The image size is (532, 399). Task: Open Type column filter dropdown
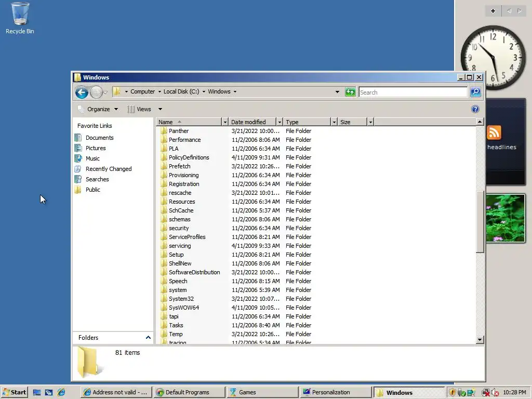coord(334,122)
